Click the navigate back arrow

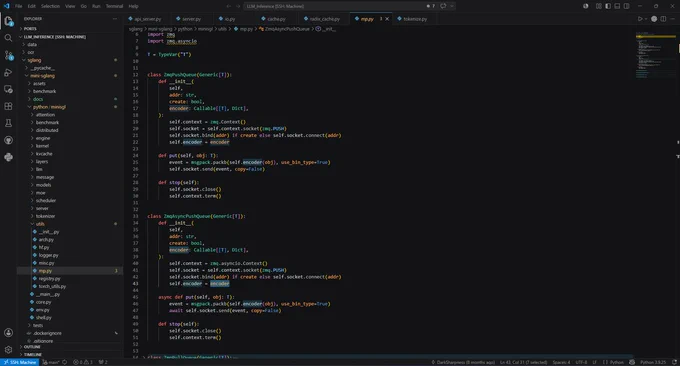(229, 6)
